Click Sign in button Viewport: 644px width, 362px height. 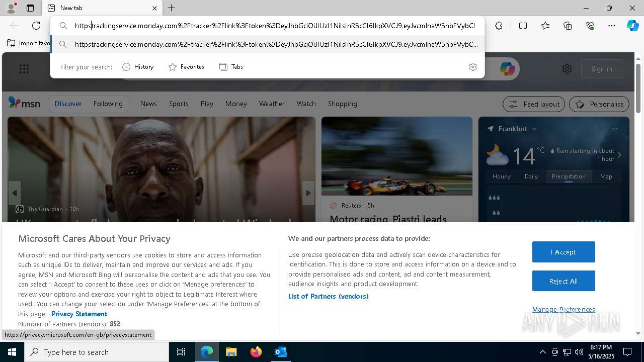[602, 69]
